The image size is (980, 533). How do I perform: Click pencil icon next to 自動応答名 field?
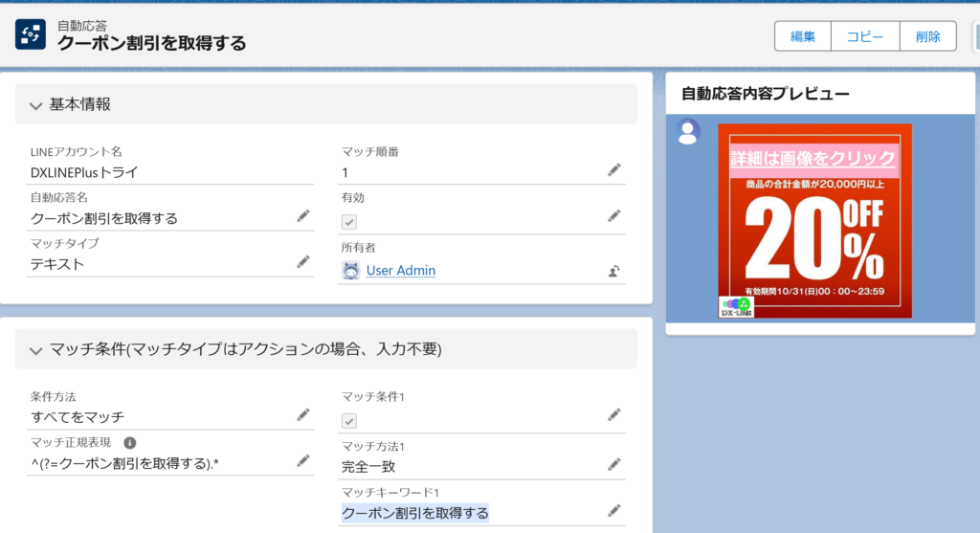click(x=303, y=216)
